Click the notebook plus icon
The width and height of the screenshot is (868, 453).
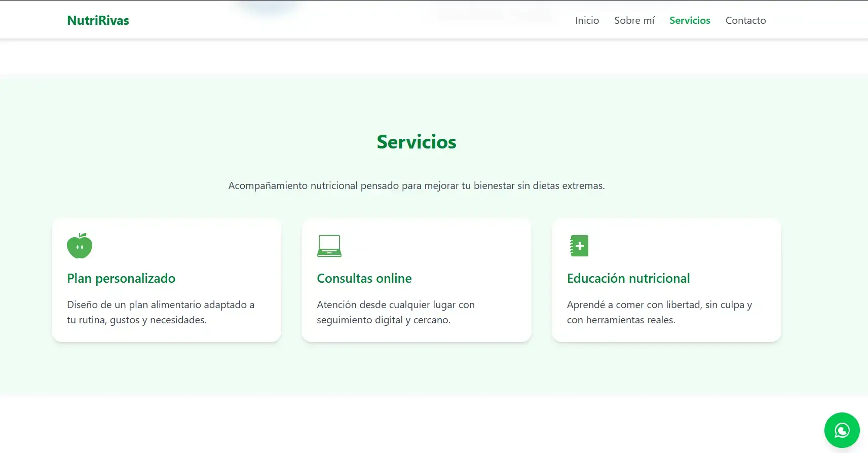pyautogui.click(x=579, y=246)
